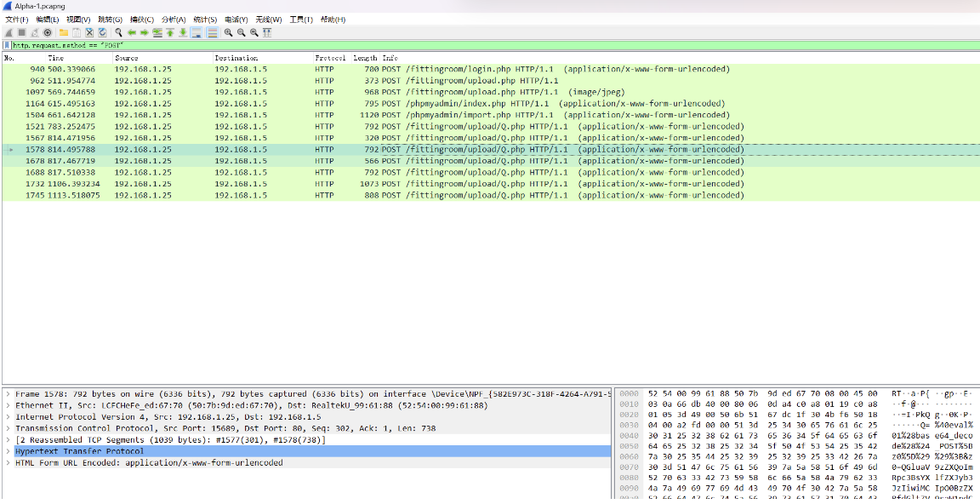Open the 分析(A) menu
Screen dimensions: 980x504
pos(174,20)
